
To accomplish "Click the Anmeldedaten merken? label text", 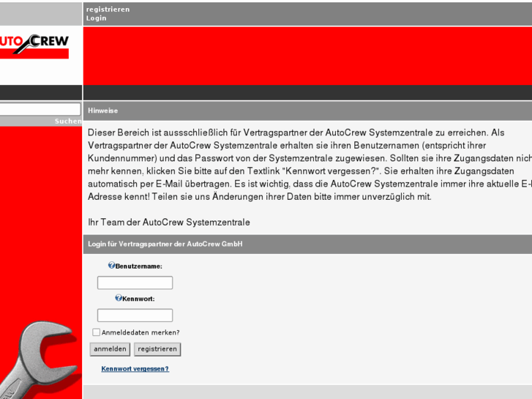I will click(x=141, y=332).
